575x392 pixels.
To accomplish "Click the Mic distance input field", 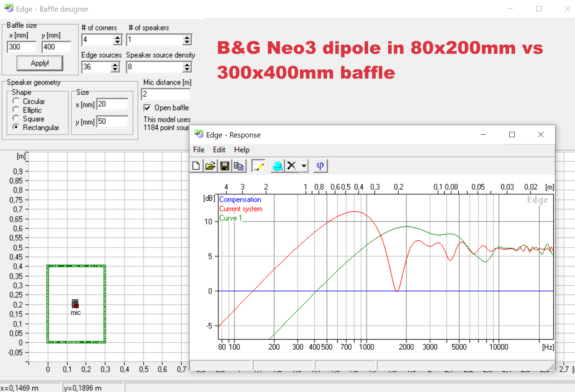I will tap(166, 94).
